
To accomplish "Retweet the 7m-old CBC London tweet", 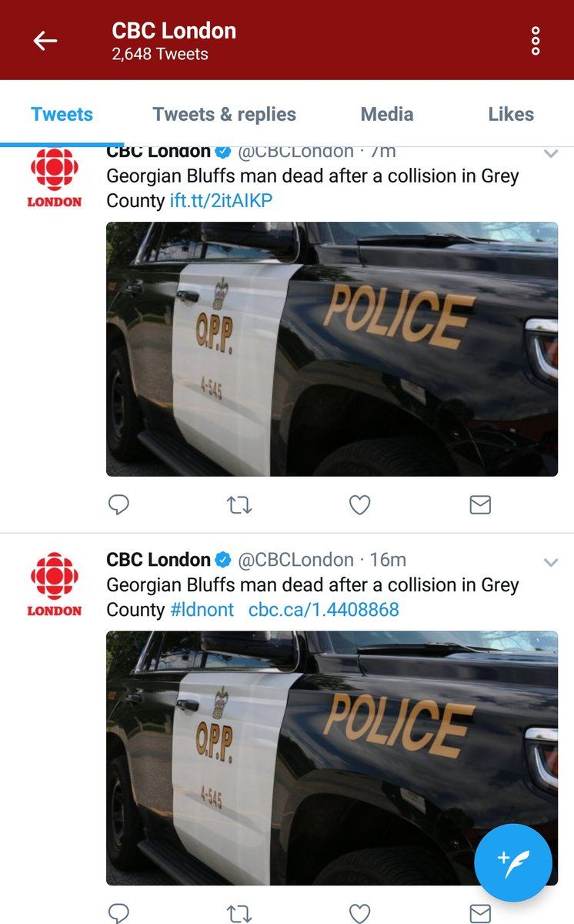I will 239,505.
